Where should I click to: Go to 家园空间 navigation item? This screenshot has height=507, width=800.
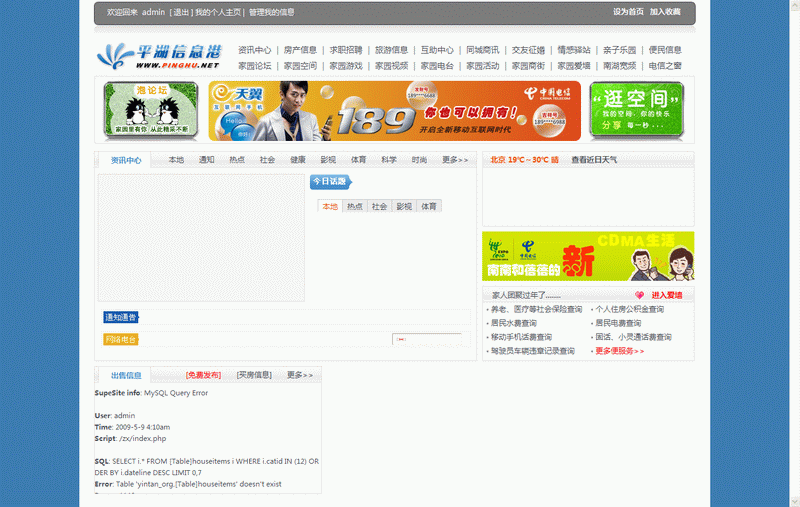301,66
